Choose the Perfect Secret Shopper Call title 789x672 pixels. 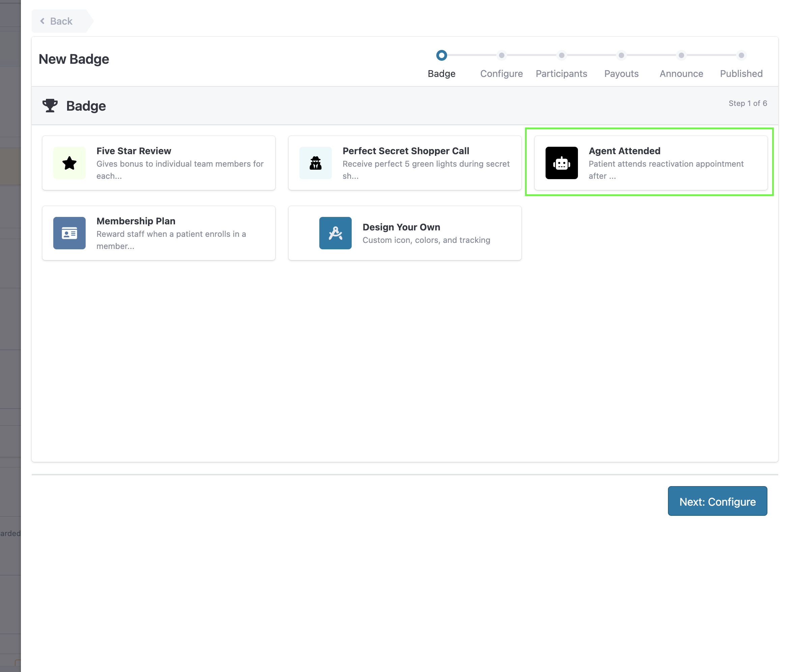click(406, 151)
